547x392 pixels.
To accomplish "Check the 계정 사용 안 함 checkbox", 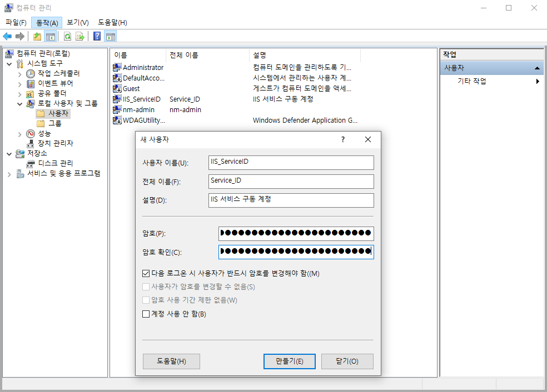I will click(146, 314).
